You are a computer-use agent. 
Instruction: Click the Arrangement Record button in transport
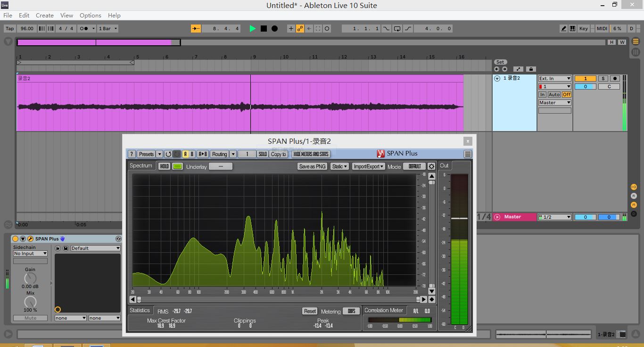274,29
